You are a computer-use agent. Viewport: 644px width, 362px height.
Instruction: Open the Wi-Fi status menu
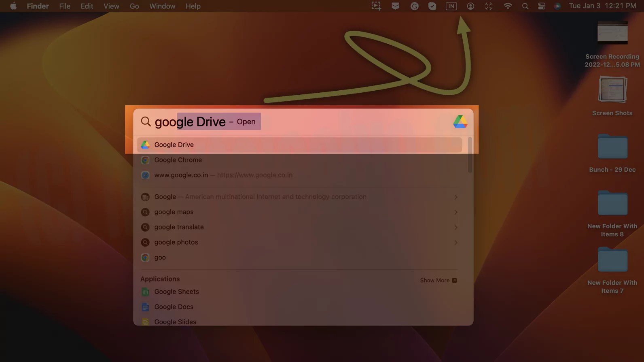(x=508, y=6)
